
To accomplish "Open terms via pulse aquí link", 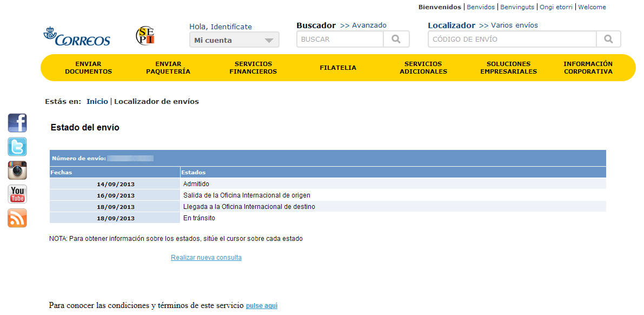I will [x=262, y=305].
